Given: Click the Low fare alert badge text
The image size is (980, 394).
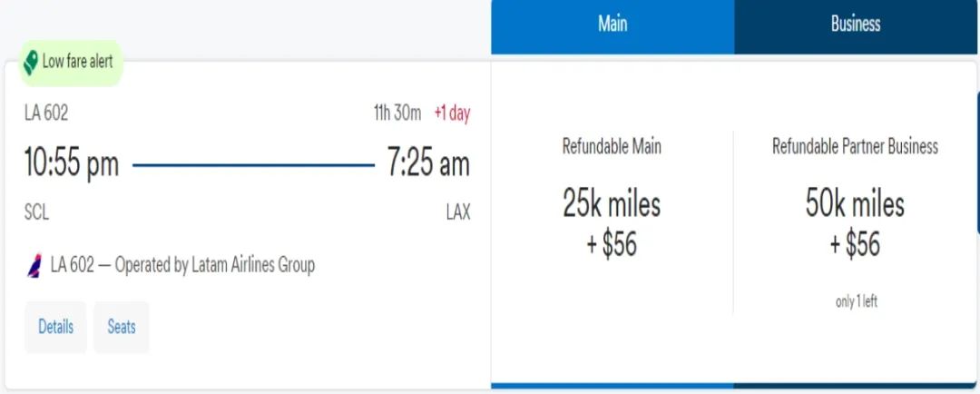Looking at the screenshot, I should [x=78, y=63].
